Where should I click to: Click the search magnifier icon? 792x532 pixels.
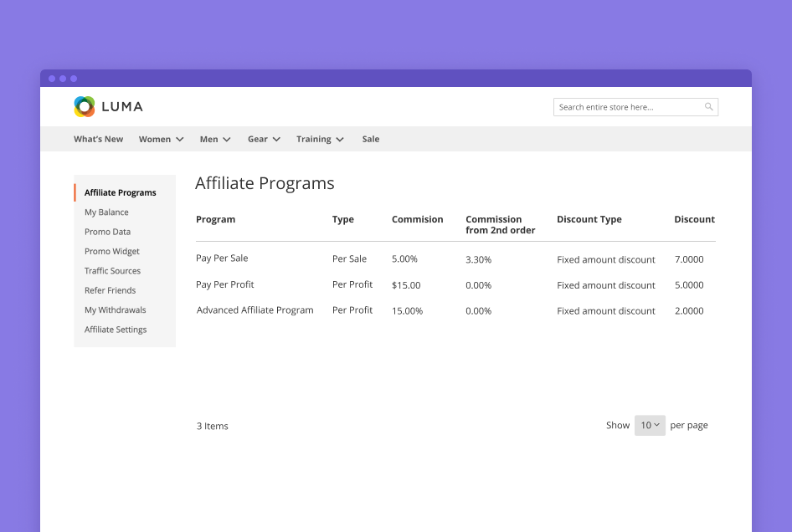[709, 107]
